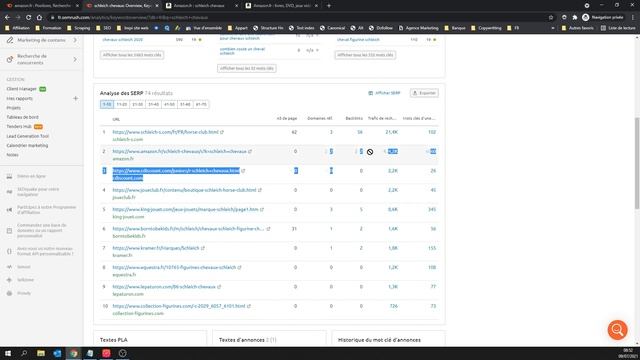Expand hidden bookmarks with the overflow arrow
The image size is (640, 360).
click(553, 28)
